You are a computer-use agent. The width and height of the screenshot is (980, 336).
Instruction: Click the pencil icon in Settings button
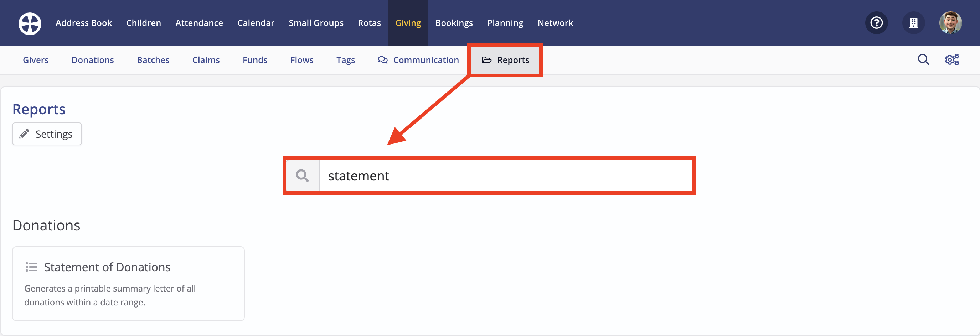click(x=24, y=134)
